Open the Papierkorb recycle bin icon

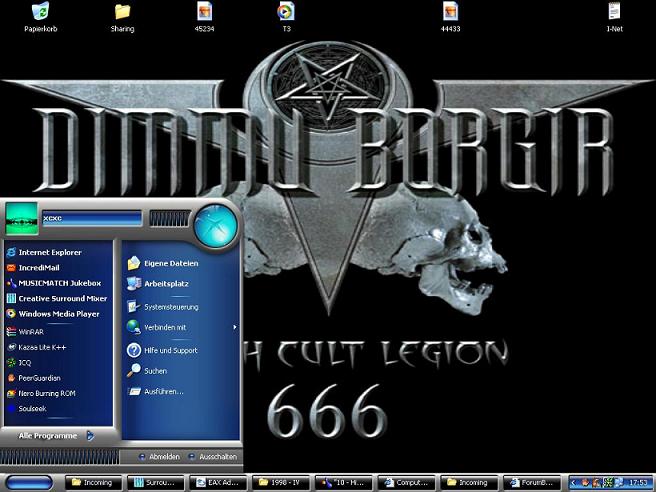click(41, 17)
